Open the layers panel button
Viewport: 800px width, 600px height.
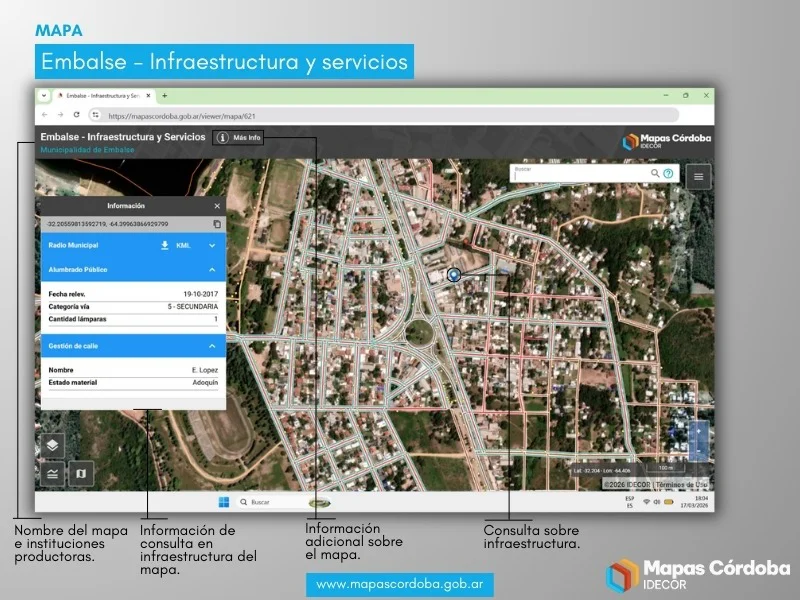tap(53, 445)
